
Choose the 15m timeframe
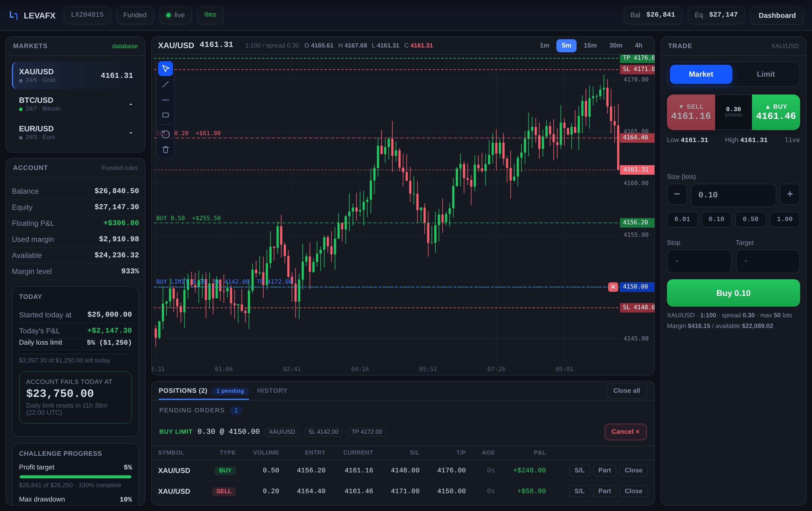tap(590, 45)
